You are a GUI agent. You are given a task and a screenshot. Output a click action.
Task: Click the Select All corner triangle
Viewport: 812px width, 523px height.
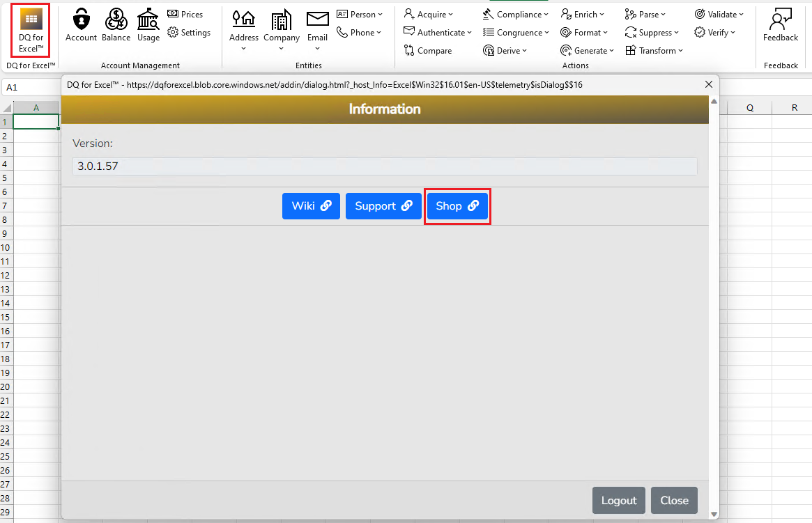(x=6, y=108)
